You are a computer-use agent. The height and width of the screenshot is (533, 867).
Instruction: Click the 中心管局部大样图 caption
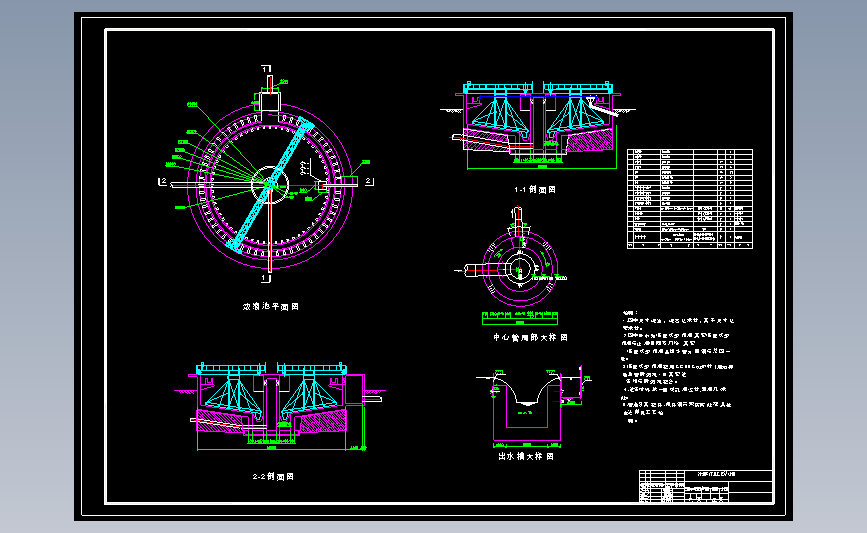click(x=530, y=337)
